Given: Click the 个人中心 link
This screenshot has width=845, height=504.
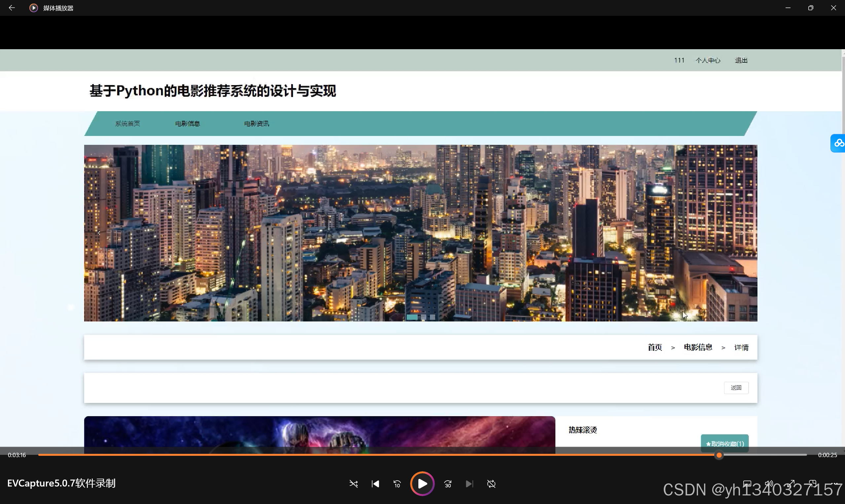Looking at the screenshot, I should 708,60.
